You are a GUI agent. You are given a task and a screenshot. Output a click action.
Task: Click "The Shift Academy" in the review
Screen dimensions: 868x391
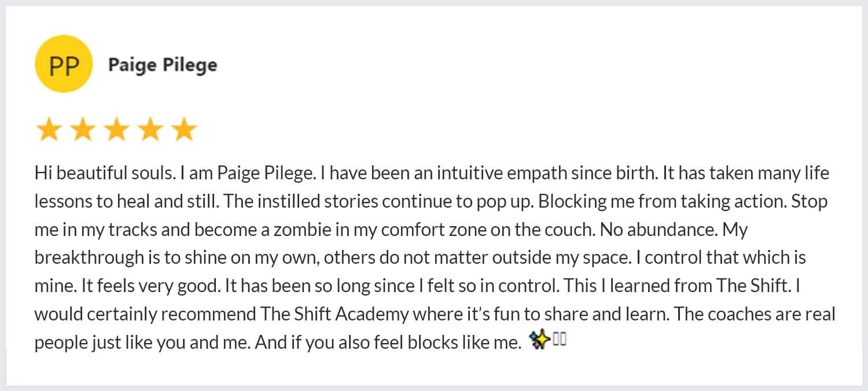point(334,314)
